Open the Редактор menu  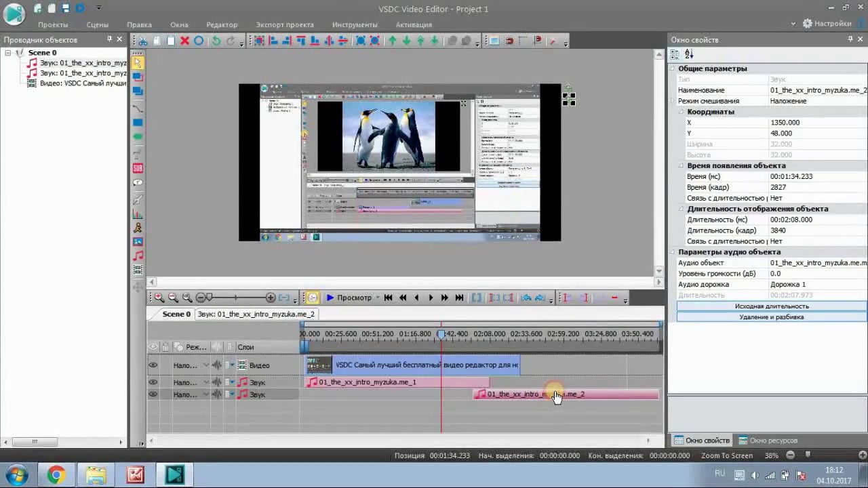(x=222, y=24)
